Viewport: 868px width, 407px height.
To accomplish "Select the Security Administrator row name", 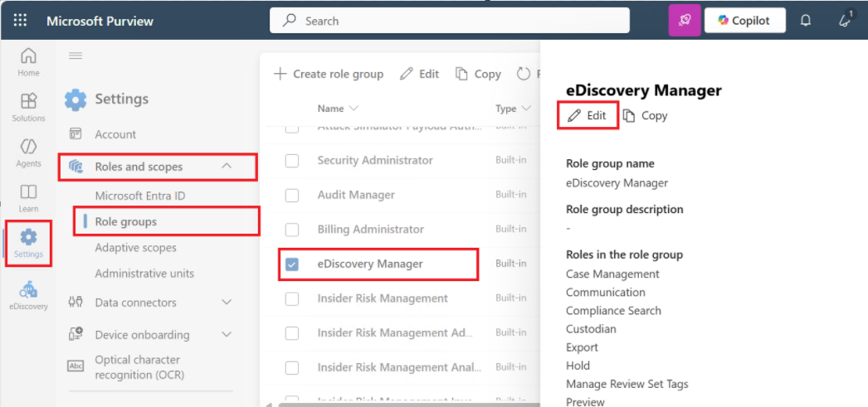I will click(x=375, y=160).
